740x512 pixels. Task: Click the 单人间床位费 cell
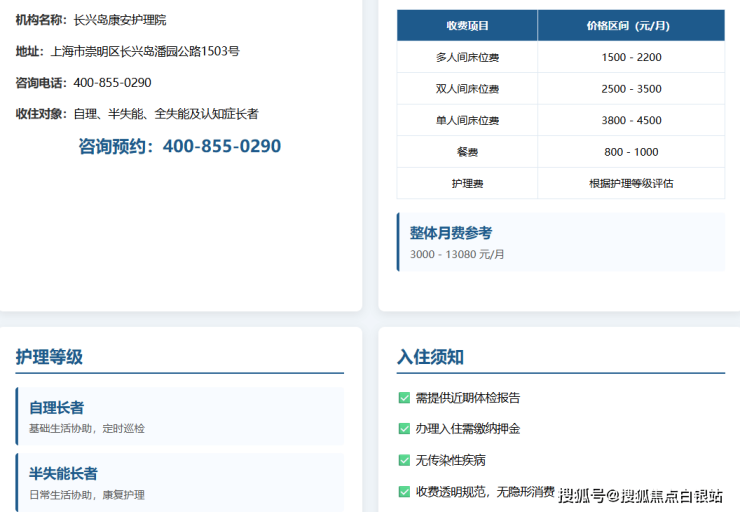tap(467, 120)
